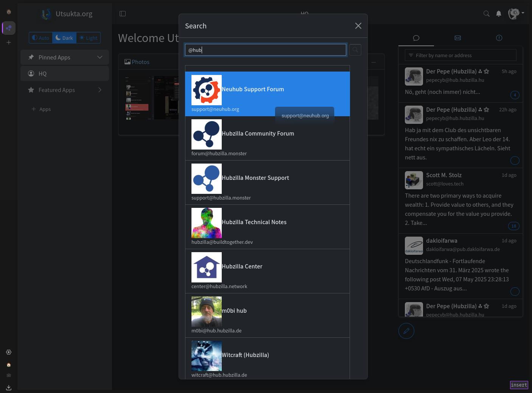Expand the Featured Apps chevron

click(x=100, y=90)
